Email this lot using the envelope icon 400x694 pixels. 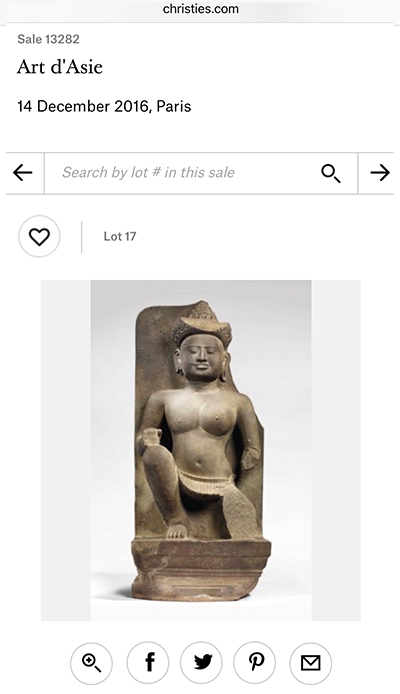click(311, 663)
